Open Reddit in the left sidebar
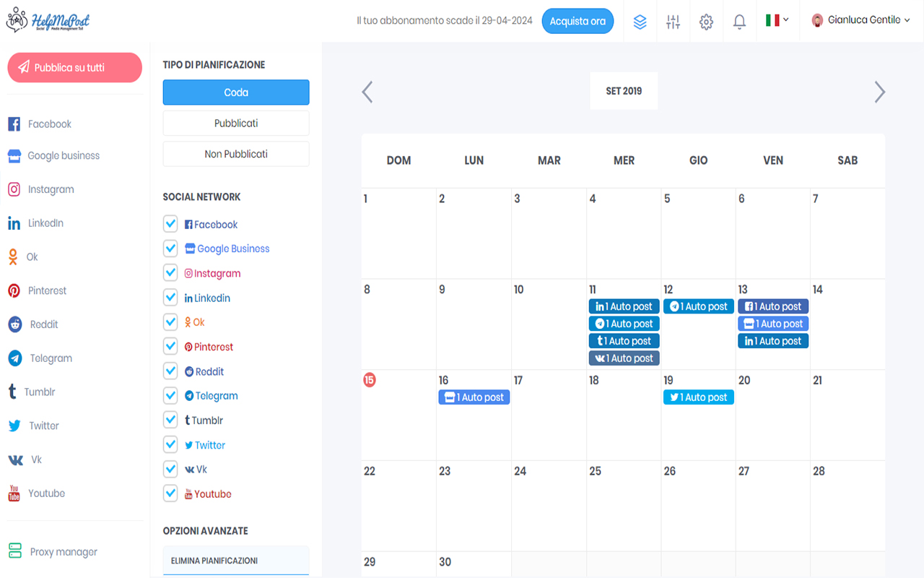 tap(32, 324)
